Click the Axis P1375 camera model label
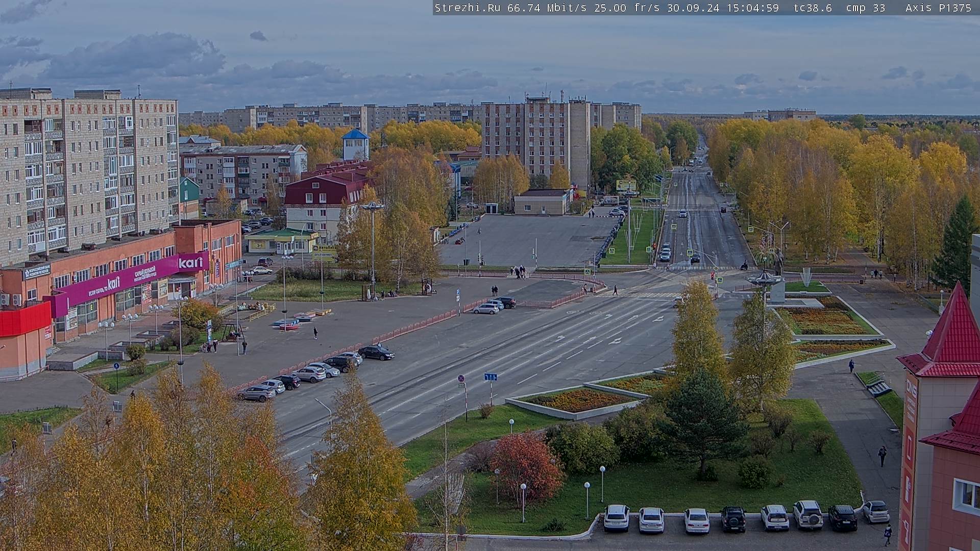This screenshot has width=980, height=551. pos(938,8)
